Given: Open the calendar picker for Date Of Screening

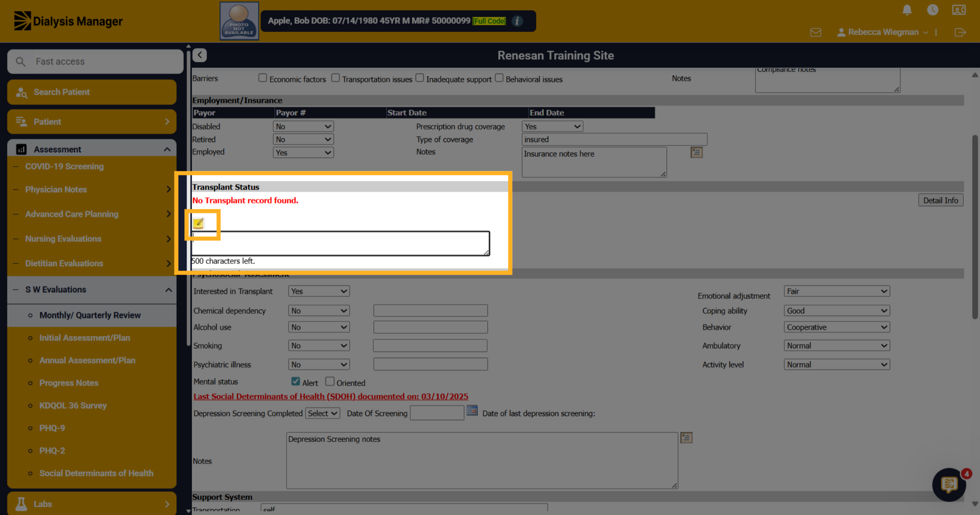Looking at the screenshot, I should [x=472, y=410].
